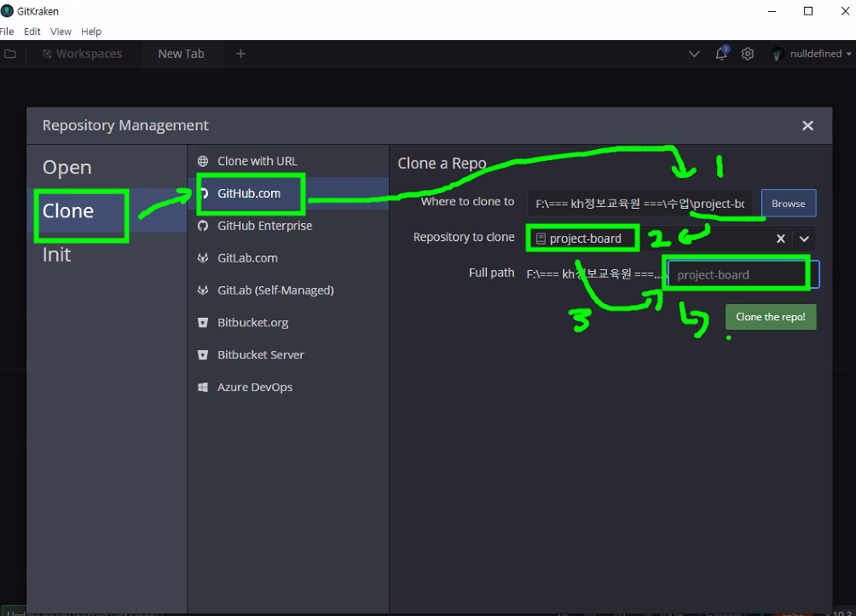Choose Clone with URL option
Screen dimensions: 856x616
tap(288, 161)
